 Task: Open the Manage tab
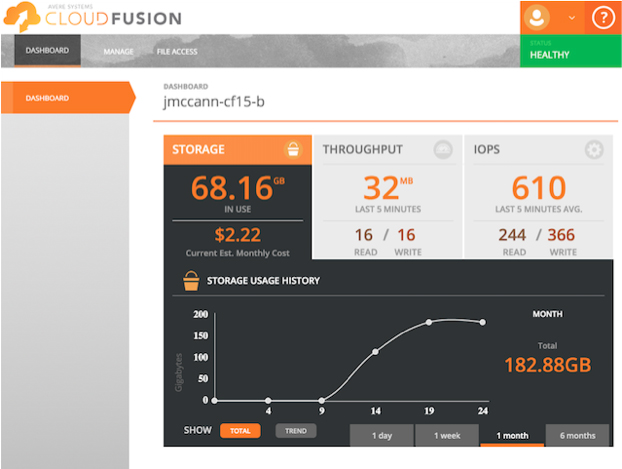118,52
